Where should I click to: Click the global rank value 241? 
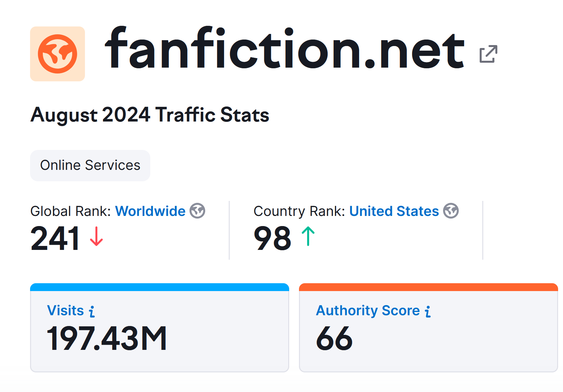click(x=55, y=238)
